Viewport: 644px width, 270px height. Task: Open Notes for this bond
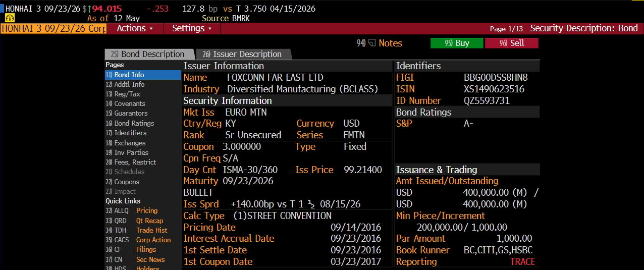pos(391,43)
